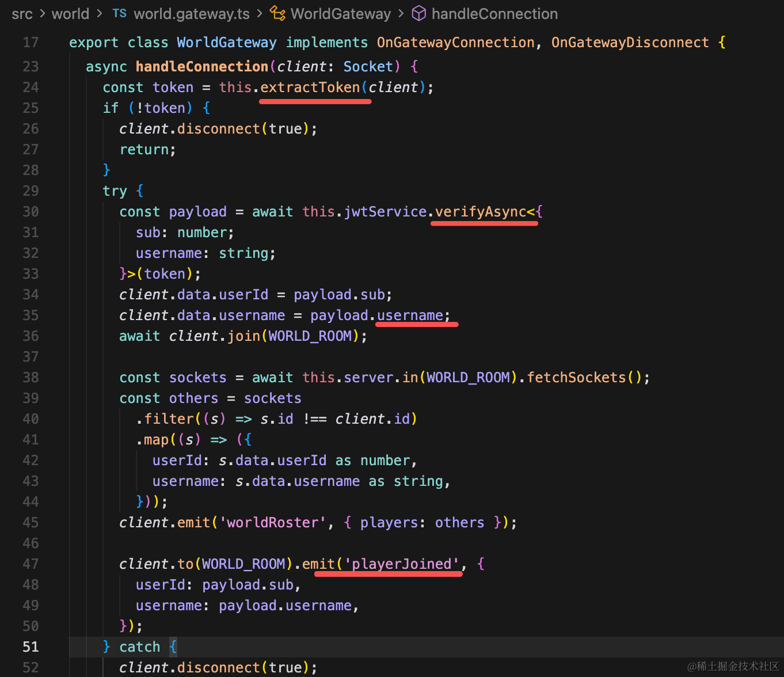Click the 'try' keyword on line 29
This screenshot has width=784, height=677.
(x=115, y=191)
